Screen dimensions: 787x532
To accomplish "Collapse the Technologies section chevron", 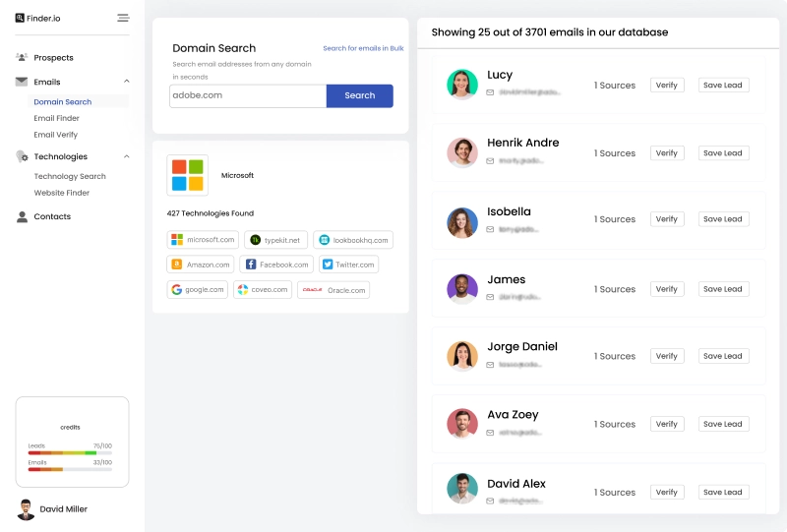I will [127, 156].
